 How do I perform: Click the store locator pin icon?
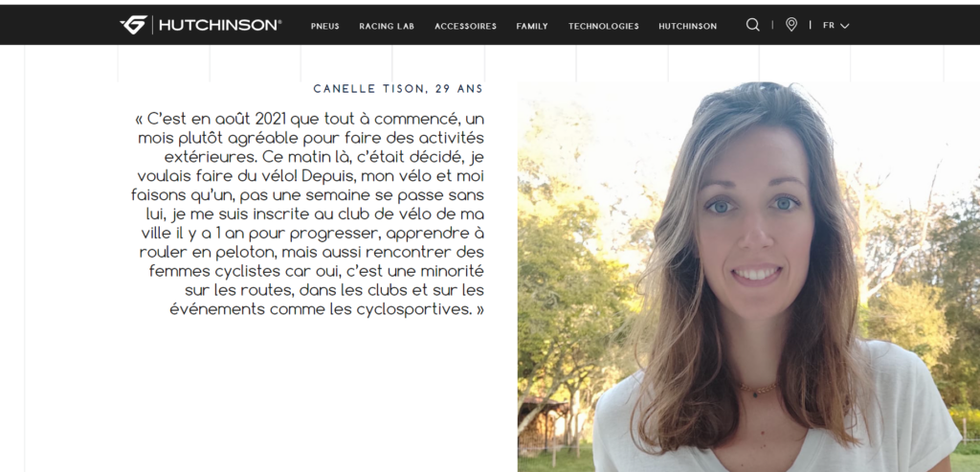click(791, 25)
